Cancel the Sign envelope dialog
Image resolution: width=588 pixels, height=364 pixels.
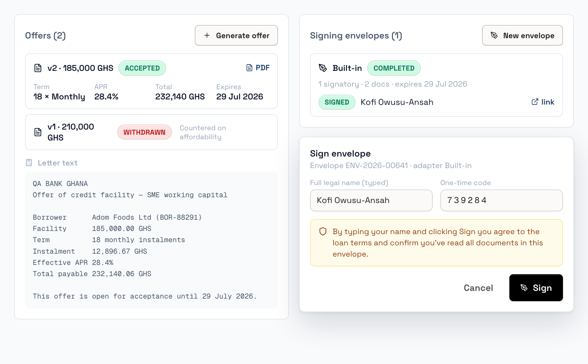coord(478,288)
